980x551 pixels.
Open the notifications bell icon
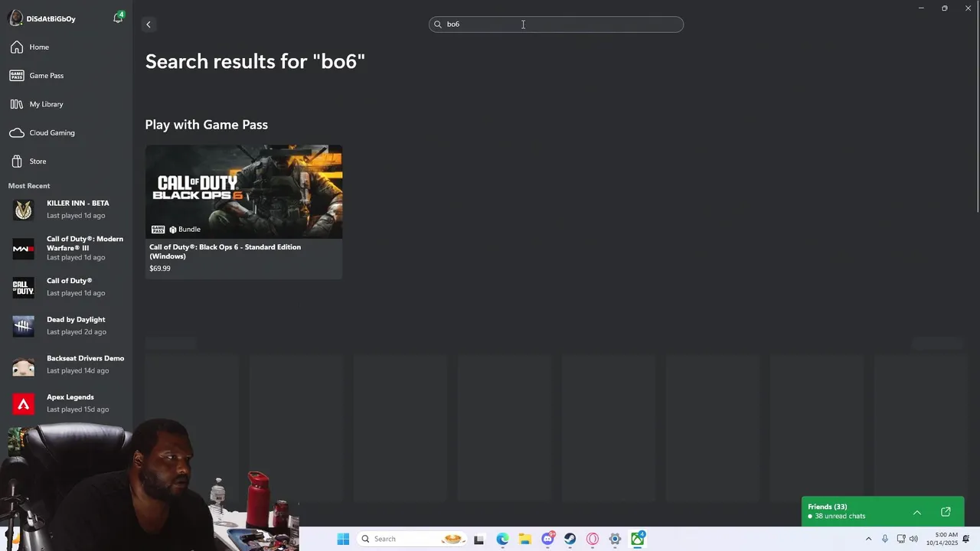click(x=118, y=18)
